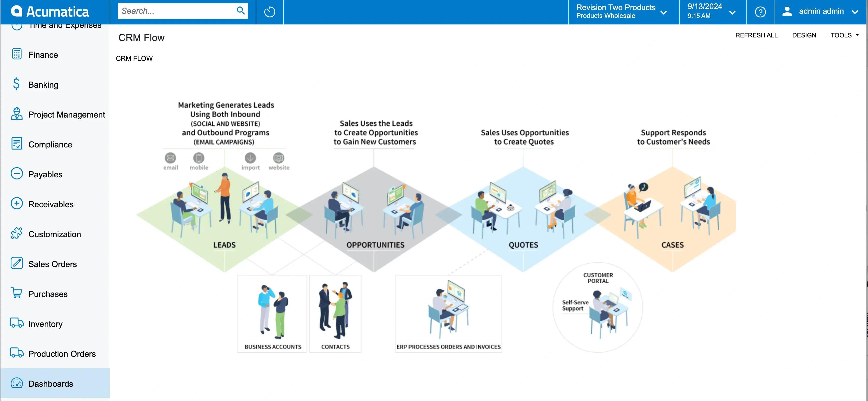The width and height of the screenshot is (868, 401).
Task: Click the DESIGN menu item
Action: pos(804,35)
